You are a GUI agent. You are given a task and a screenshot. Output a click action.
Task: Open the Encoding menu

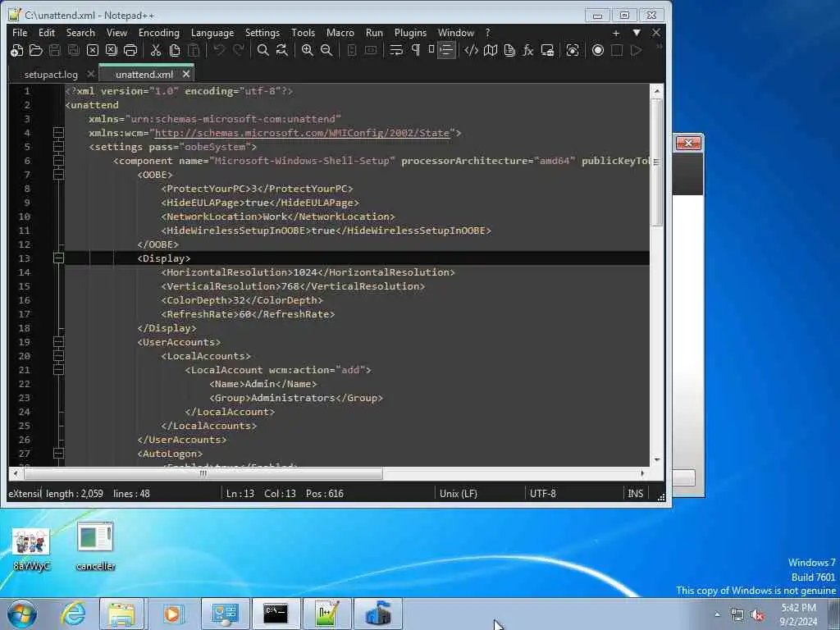pos(159,33)
